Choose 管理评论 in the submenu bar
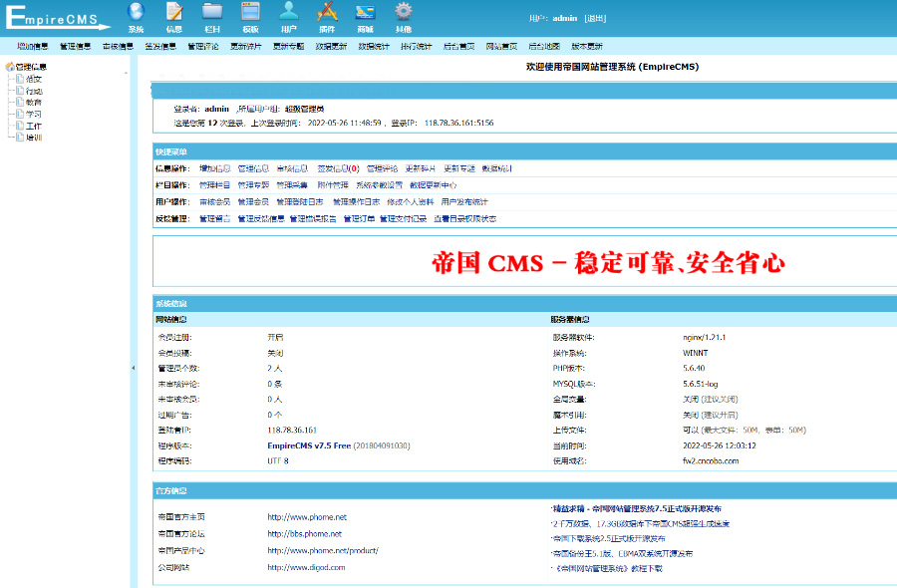The image size is (897, 588). (x=203, y=46)
